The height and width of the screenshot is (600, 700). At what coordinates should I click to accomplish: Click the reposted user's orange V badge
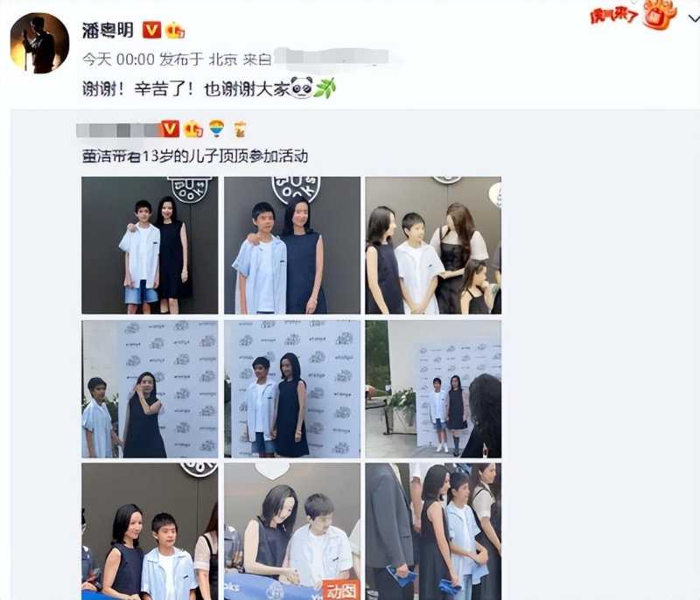(x=170, y=129)
